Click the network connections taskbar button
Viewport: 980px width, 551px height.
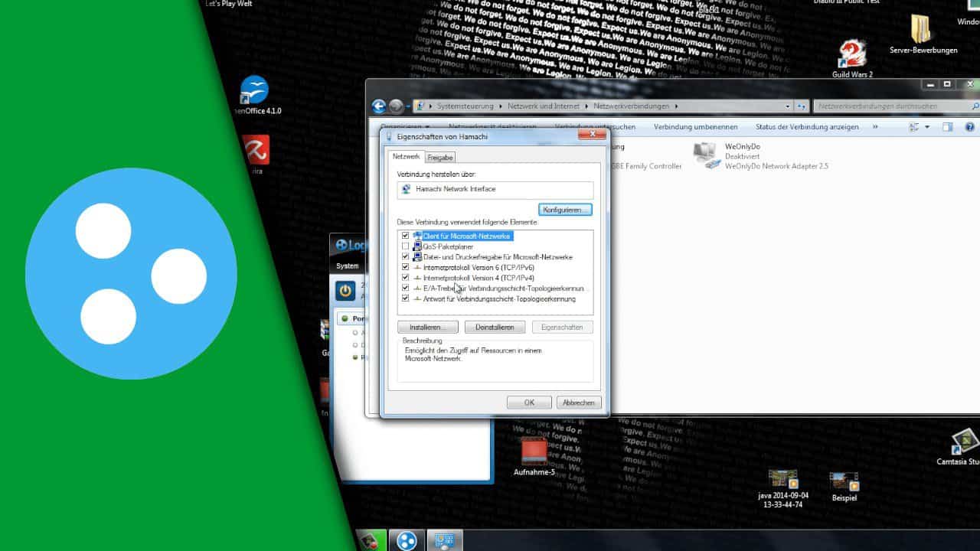pyautogui.click(x=445, y=540)
